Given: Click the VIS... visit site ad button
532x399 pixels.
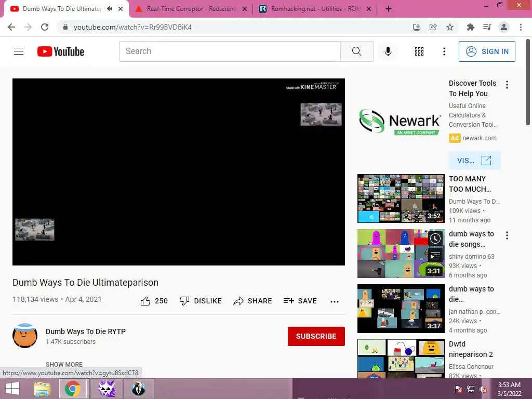Looking at the screenshot, I should [474, 161].
